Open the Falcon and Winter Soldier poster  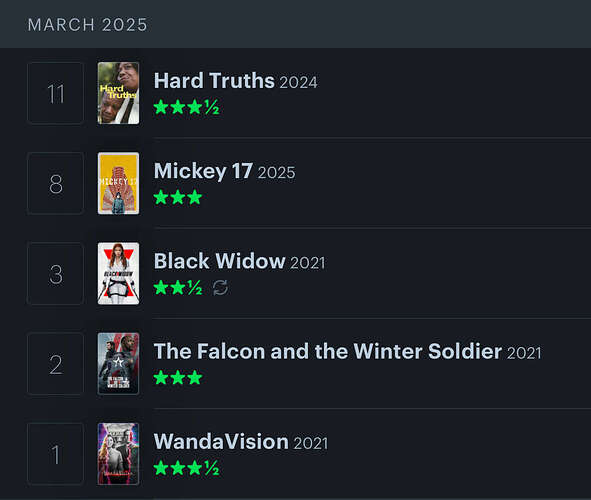point(118,364)
